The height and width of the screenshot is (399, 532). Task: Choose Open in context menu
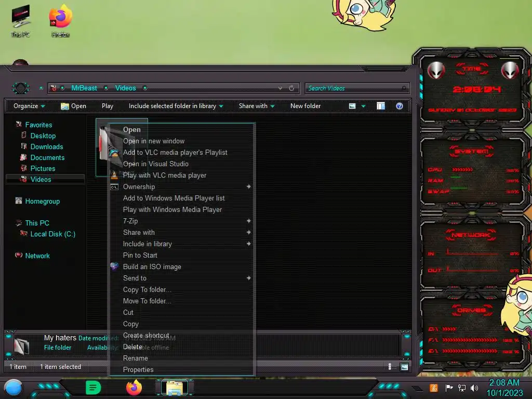[x=181, y=129]
